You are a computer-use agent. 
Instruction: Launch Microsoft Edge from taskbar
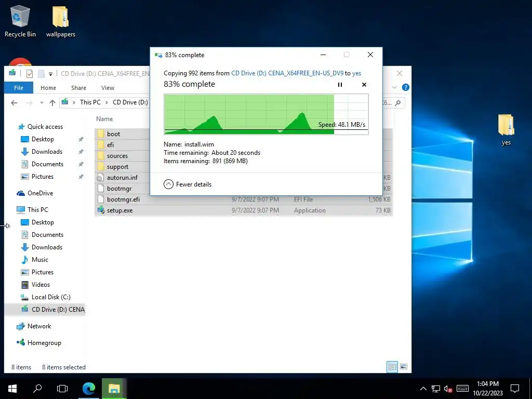click(88, 389)
